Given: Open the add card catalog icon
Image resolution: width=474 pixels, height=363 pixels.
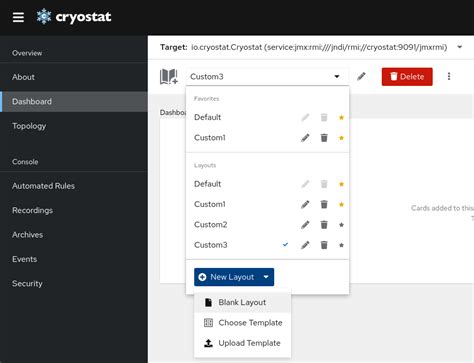Looking at the screenshot, I should tap(169, 77).
